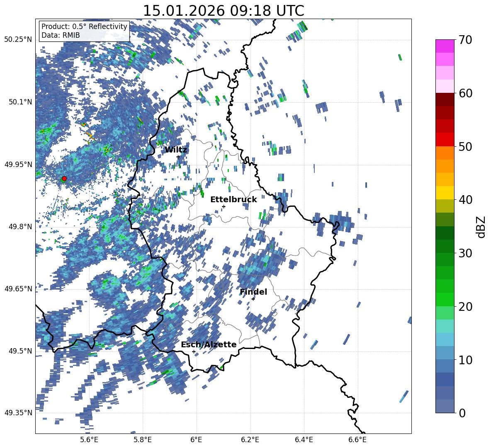
Task: Click the magenta top colorbar segment
Action: 445,46
